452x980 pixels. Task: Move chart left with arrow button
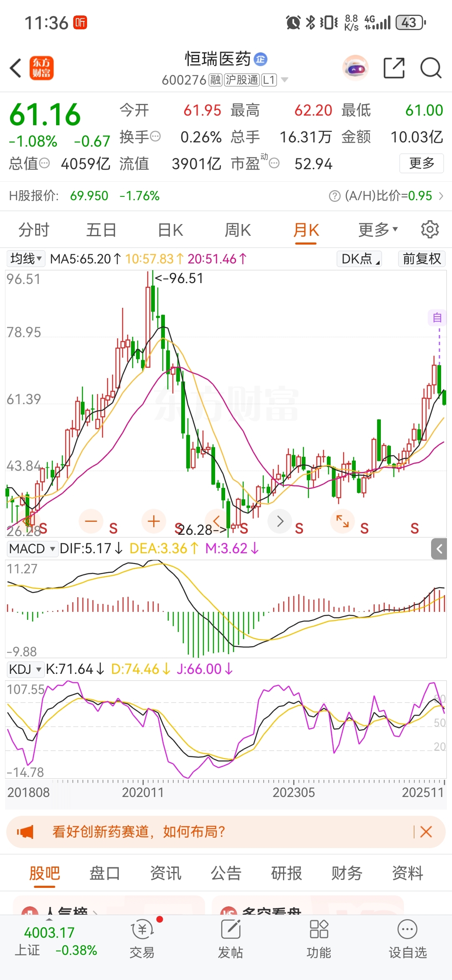[x=217, y=521]
